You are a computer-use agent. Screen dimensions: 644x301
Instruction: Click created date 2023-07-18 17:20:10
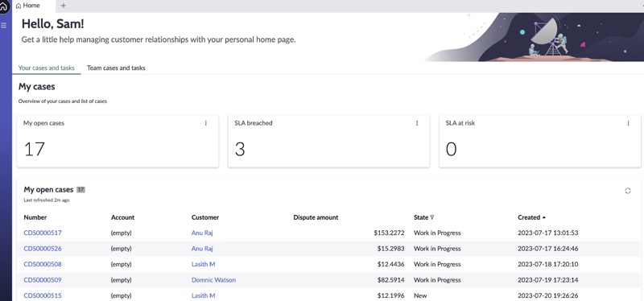pos(547,264)
